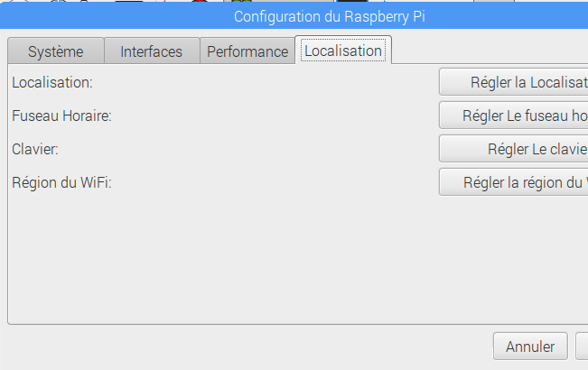588x370 pixels.
Task: Click the Région du WiFi: label
Action: [62, 183]
